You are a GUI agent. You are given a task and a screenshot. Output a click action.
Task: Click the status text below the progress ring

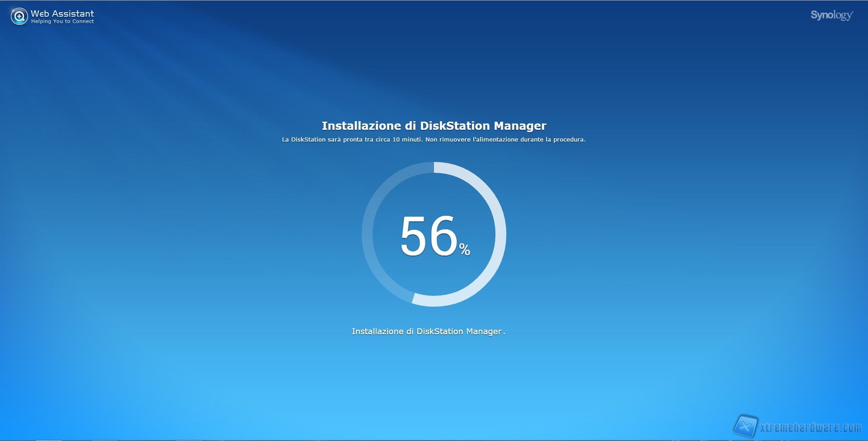tap(428, 332)
